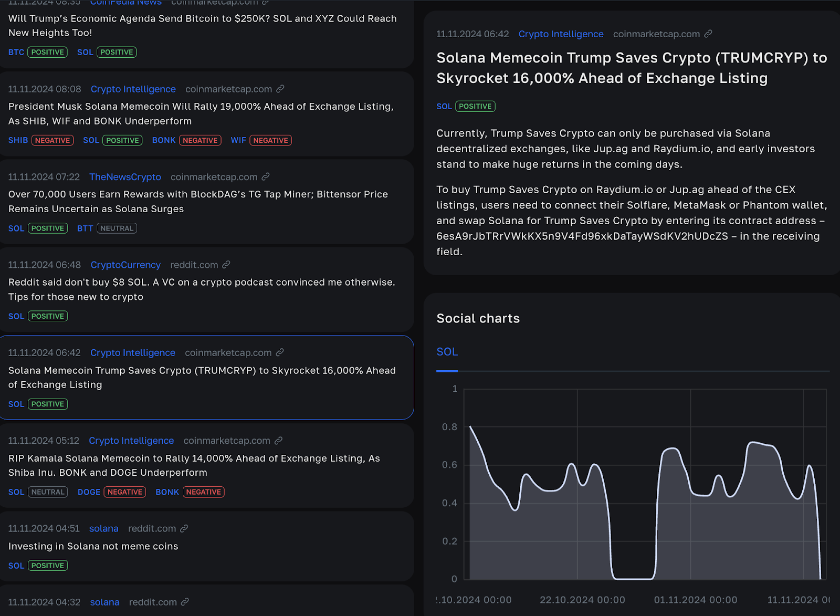Open Investing in Solana not meme coins headline

(93, 546)
